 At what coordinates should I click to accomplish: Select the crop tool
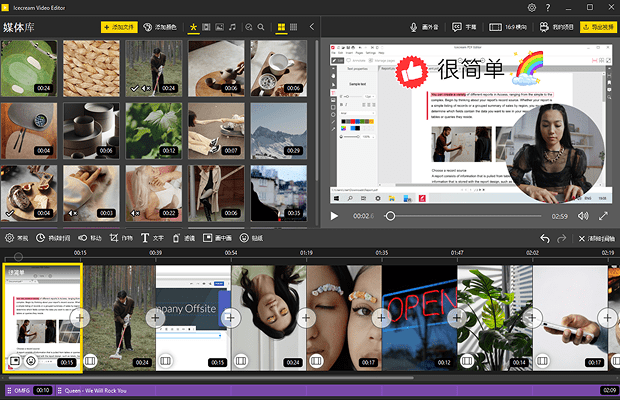[x=121, y=238]
